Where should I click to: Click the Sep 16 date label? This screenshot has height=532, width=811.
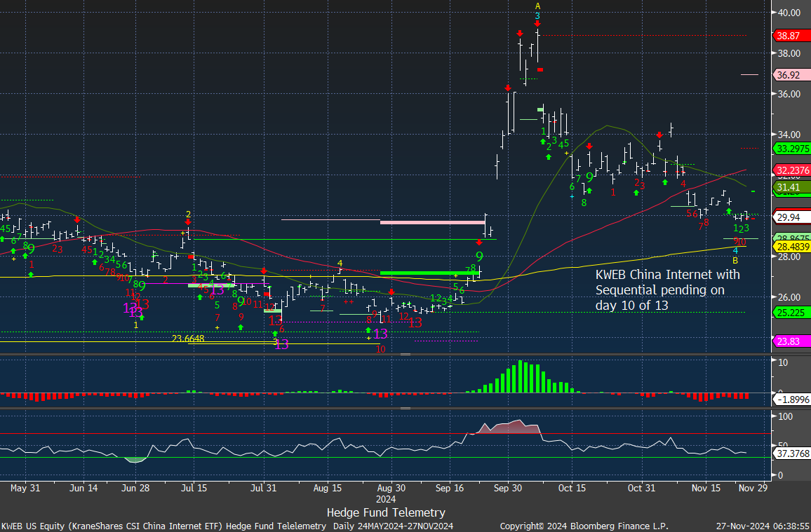[x=450, y=488]
